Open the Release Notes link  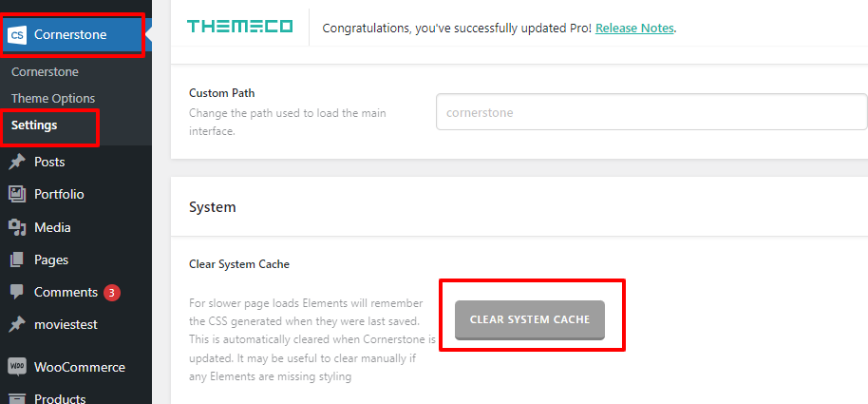click(634, 29)
